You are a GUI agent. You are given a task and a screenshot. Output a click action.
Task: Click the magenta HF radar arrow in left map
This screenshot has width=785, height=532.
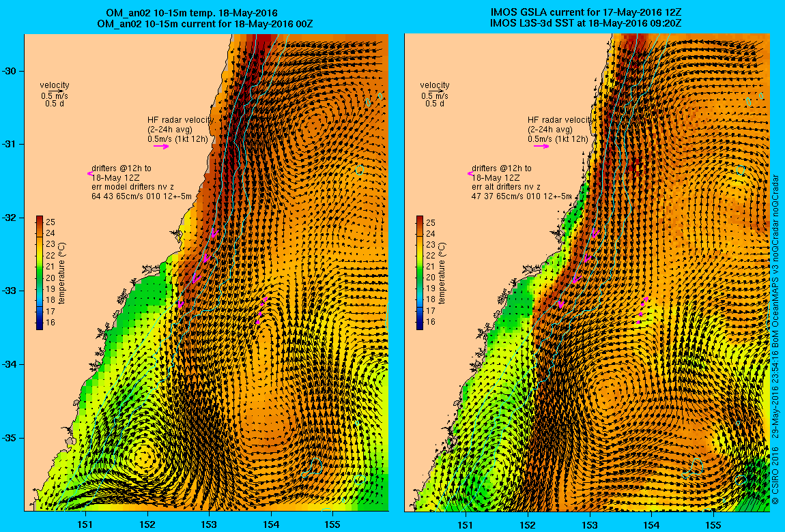click(161, 147)
